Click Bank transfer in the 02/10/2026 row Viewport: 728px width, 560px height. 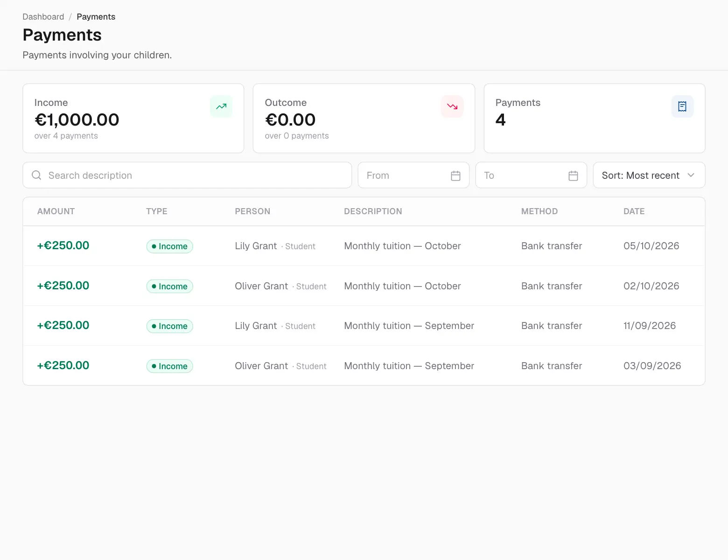tap(552, 286)
